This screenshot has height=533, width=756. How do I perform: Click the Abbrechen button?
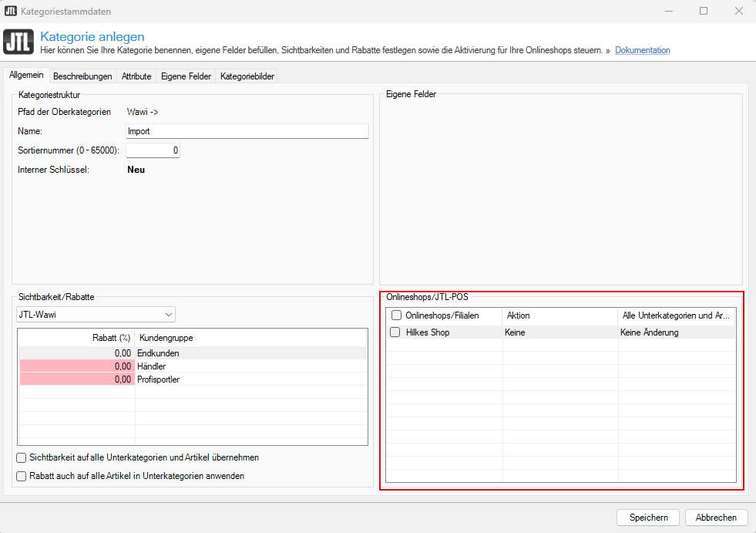click(x=716, y=518)
